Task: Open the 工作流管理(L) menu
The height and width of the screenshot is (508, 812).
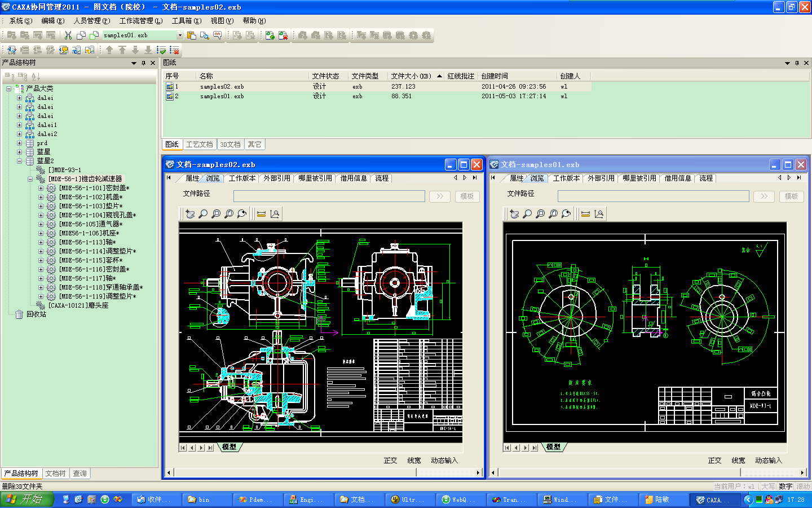Action: 141,20
